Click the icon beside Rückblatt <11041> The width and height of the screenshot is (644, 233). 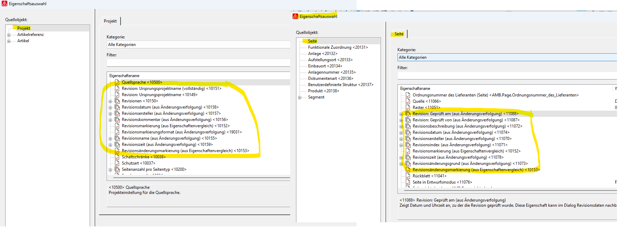(408, 176)
